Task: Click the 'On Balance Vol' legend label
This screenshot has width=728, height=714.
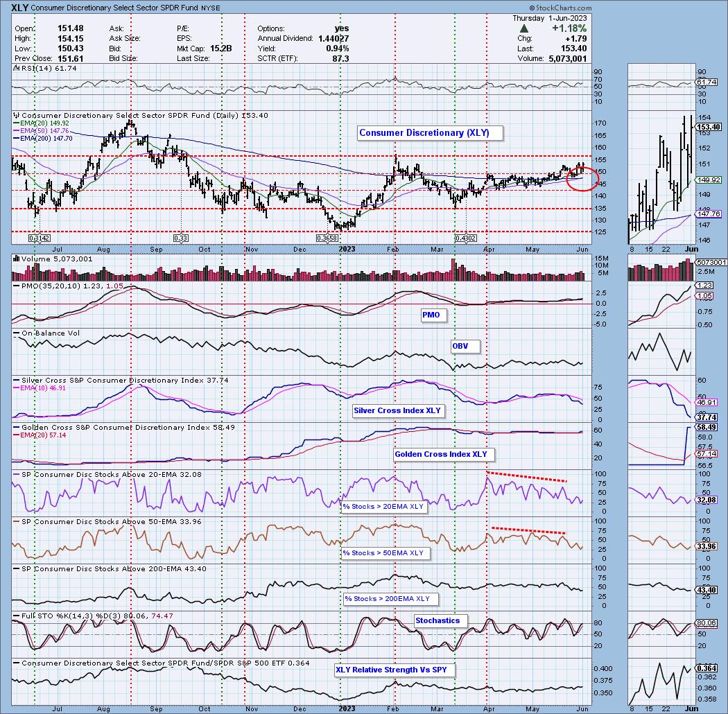Action: [x=47, y=333]
